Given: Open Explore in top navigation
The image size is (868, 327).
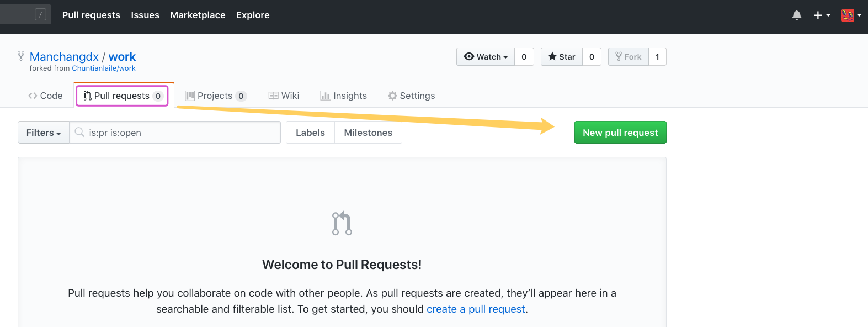Looking at the screenshot, I should click(253, 15).
